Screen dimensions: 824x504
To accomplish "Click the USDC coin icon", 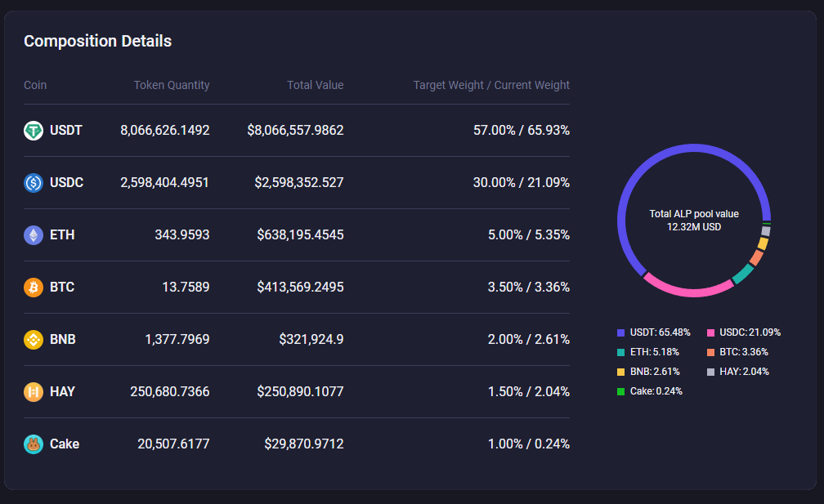I will [34, 182].
